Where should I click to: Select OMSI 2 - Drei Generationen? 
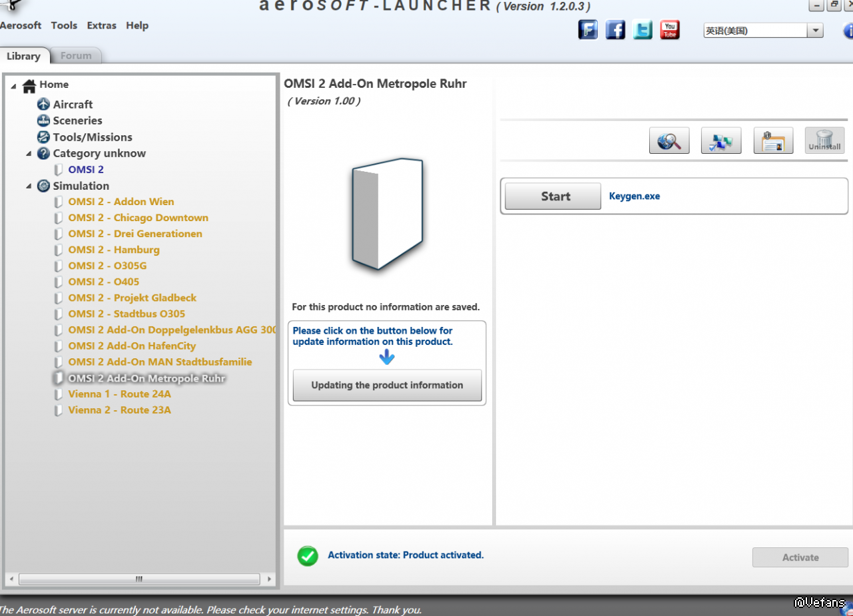[x=135, y=234]
